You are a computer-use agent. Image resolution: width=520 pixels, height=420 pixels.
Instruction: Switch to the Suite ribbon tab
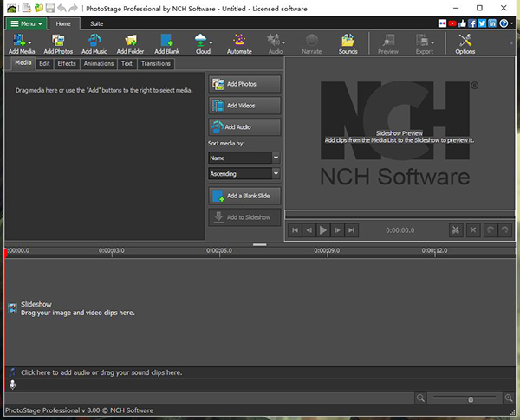[x=96, y=24]
